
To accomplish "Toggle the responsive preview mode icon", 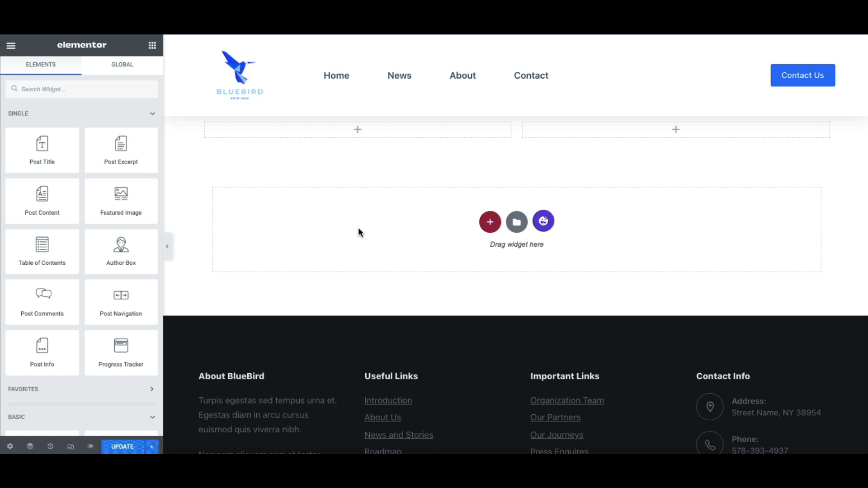I will [x=71, y=446].
